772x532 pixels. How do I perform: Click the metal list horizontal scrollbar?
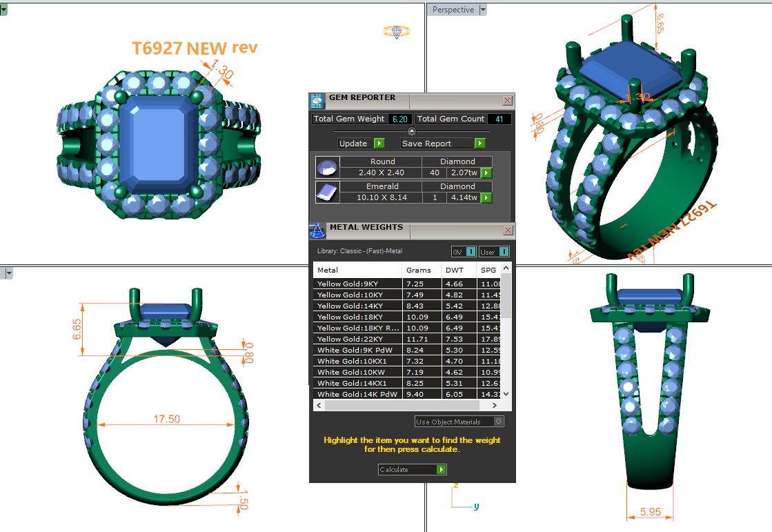410,405
